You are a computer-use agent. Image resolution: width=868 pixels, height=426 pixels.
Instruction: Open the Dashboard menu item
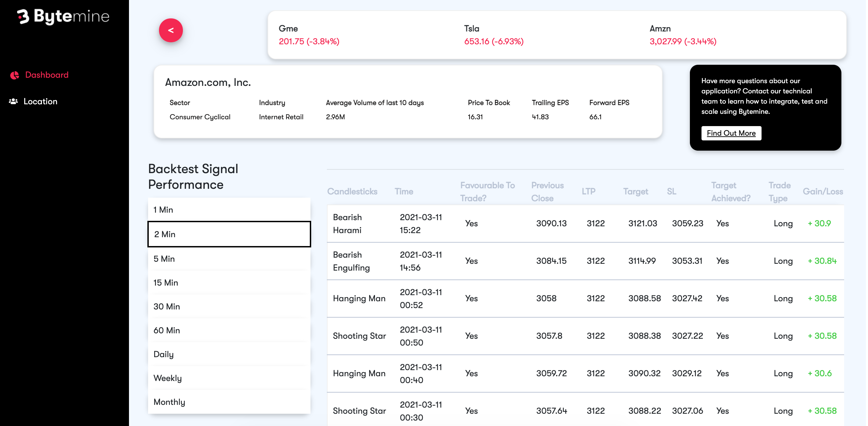[47, 75]
